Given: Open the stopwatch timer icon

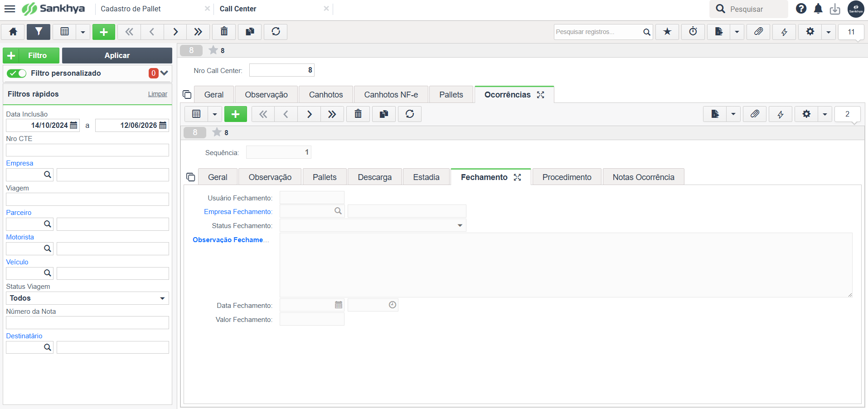Looking at the screenshot, I should [x=693, y=32].
